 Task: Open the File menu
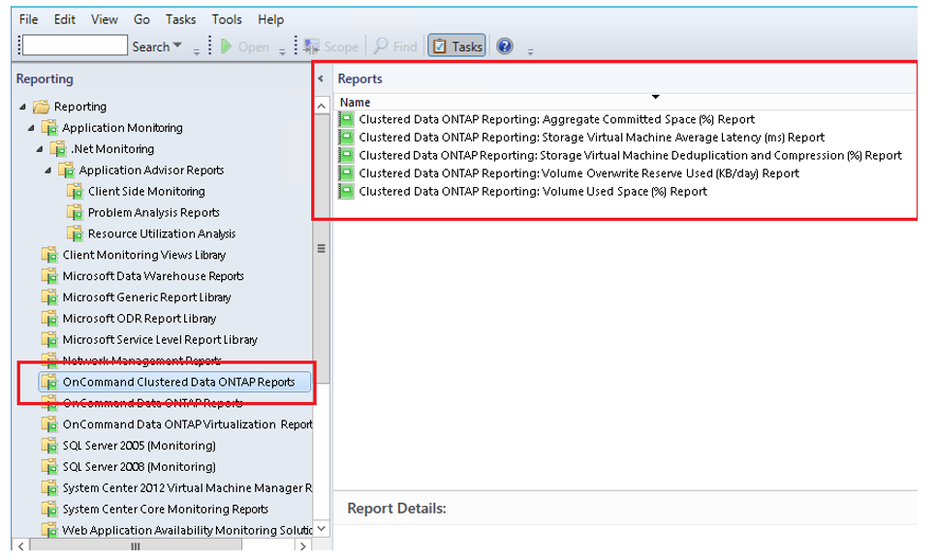point(29,19)
